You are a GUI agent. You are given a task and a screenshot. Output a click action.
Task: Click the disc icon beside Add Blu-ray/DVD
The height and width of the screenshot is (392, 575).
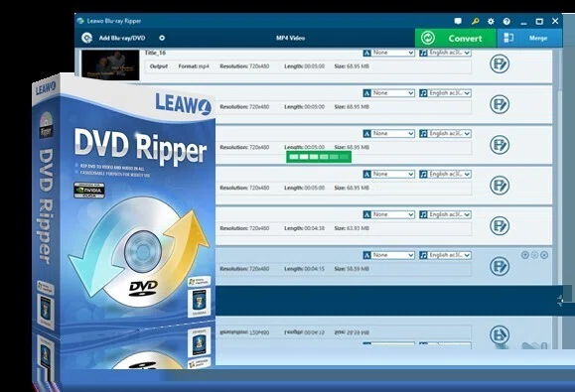(87, 38)
